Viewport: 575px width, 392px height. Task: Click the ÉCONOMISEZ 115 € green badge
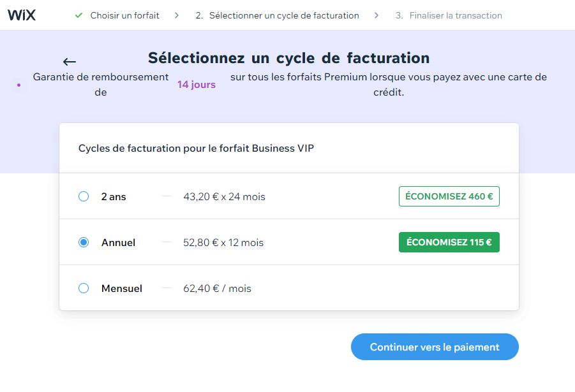click(x=449, y=242)
